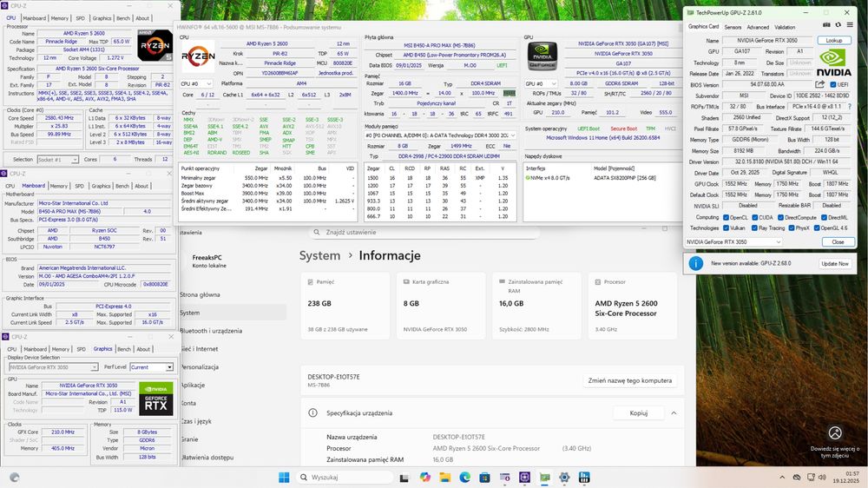Toggle Ray Tracing checkbox in GPU-Z
Image resolution: width=868 pixels, height=488 pixels.
click(754, 228)
